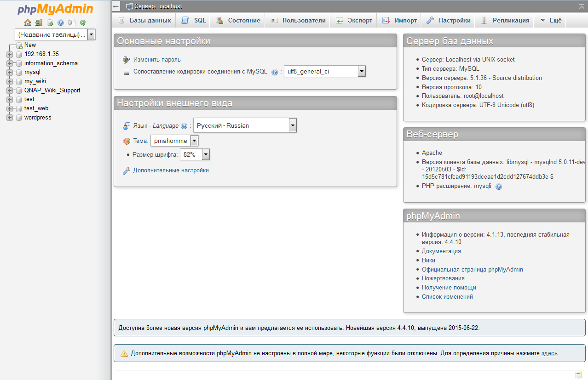Click the Изменить пароль link
Image resolution: width=588 pixels, height=380 pixels.
(157, 60)
